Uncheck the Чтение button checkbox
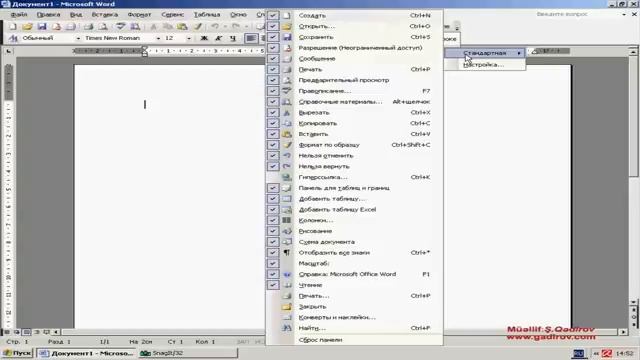 click(273, 285)
